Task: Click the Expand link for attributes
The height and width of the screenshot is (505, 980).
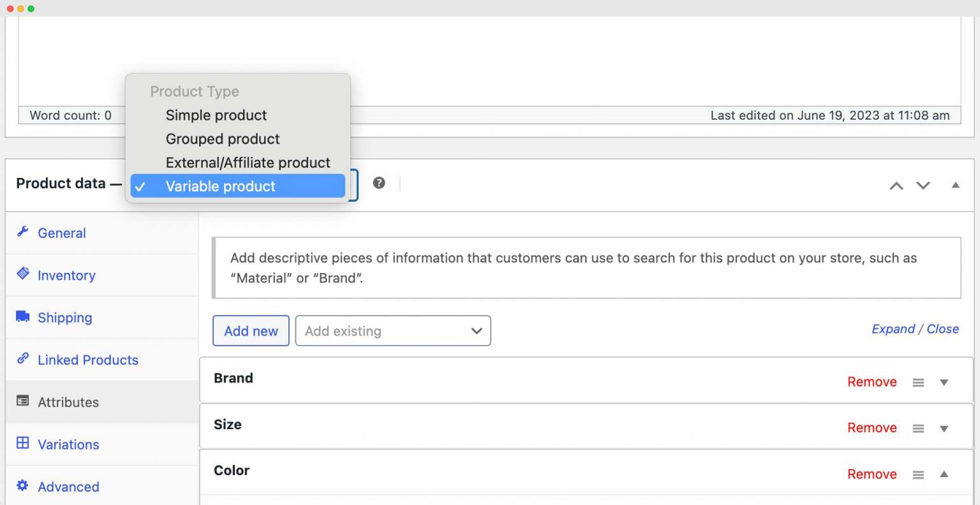Action: (893, 328)
